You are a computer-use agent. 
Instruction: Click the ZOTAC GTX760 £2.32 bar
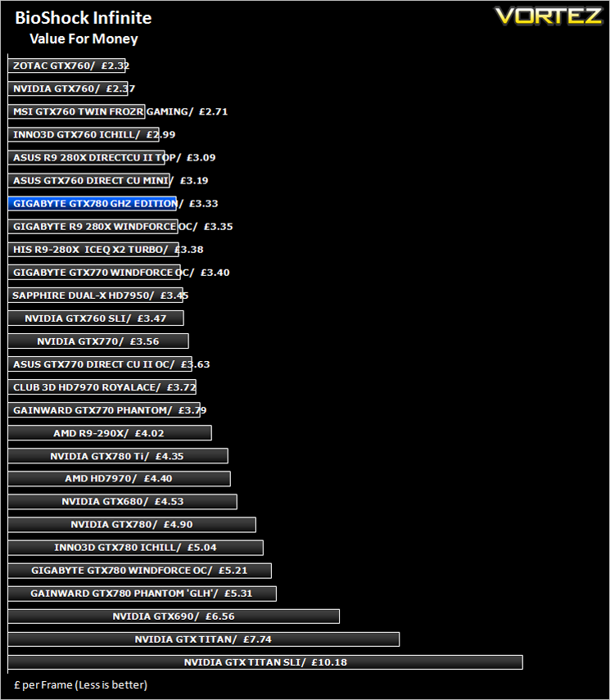click(67, 65)
